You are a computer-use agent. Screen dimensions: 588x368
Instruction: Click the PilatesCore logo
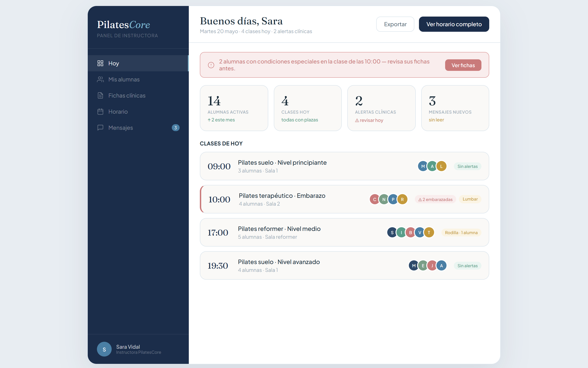click(x=123, y=25)
